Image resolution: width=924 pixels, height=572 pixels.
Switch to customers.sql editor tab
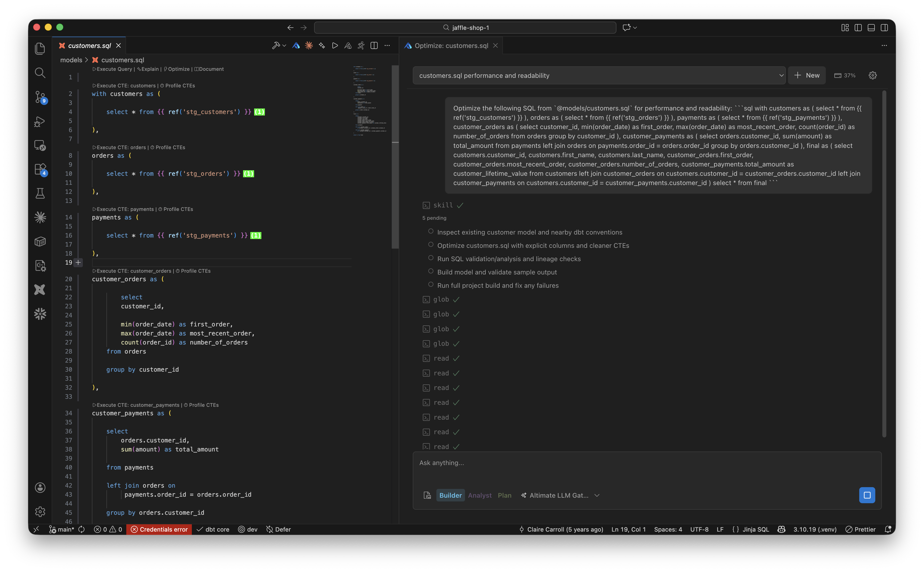point(90,45)
